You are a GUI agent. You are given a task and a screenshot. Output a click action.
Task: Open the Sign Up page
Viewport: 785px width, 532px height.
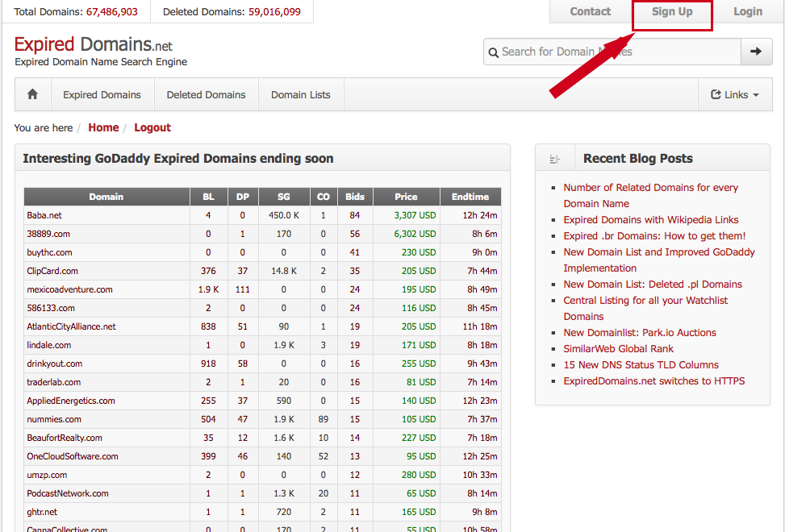pyautogui.click(x=672, y=11)
